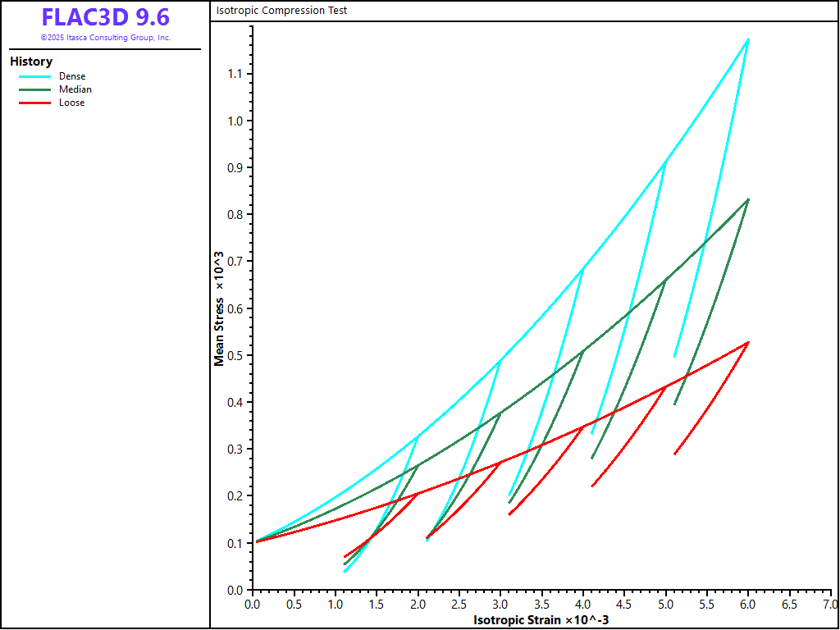Click the Dense curve peak at strain 6.0
The width and height of the screenshot is (840, 630).
click(748, 39)
